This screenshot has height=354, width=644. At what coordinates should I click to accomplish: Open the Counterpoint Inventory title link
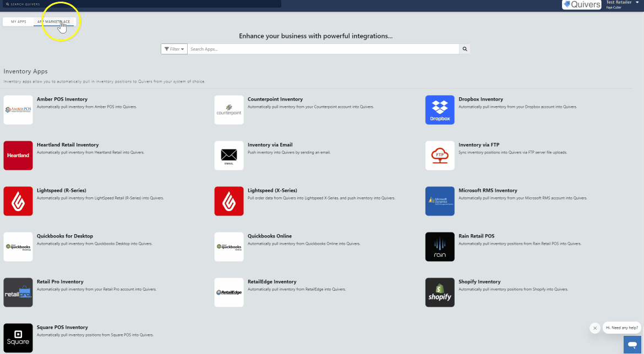(x=275, y=99)
